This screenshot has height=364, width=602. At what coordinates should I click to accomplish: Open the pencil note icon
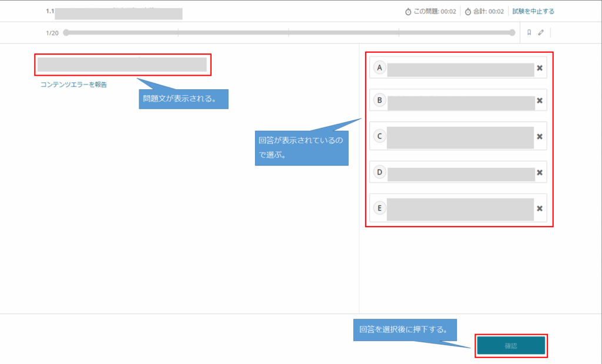pyautogui.click(x=541, y=33)
